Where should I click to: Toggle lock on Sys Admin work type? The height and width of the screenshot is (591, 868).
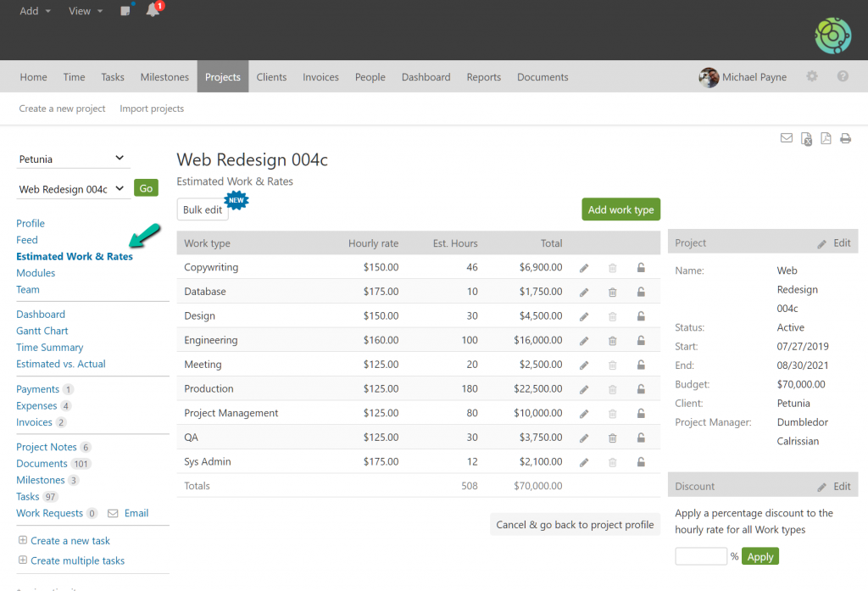point(642,463)
